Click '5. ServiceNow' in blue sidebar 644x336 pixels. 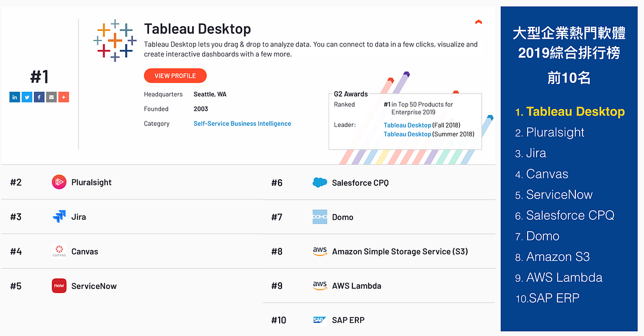pos(553,194)
